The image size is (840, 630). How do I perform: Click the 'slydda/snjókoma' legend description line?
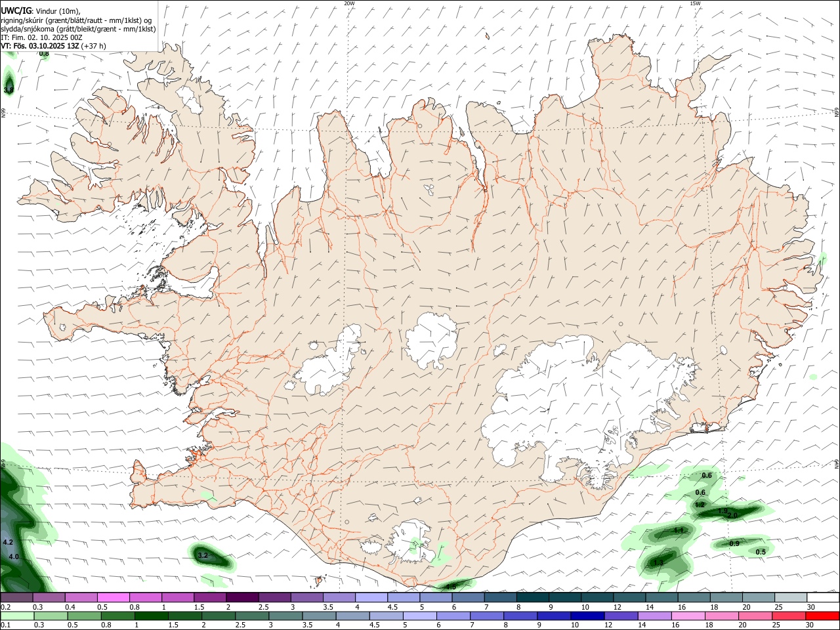coord(78,29)
